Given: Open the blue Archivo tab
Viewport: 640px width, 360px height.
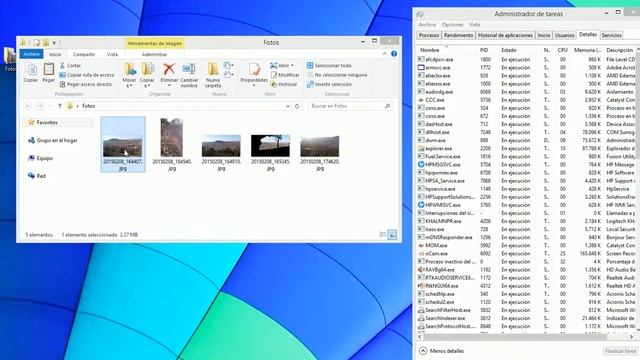Looking at the screenshot, I should 31,54.
